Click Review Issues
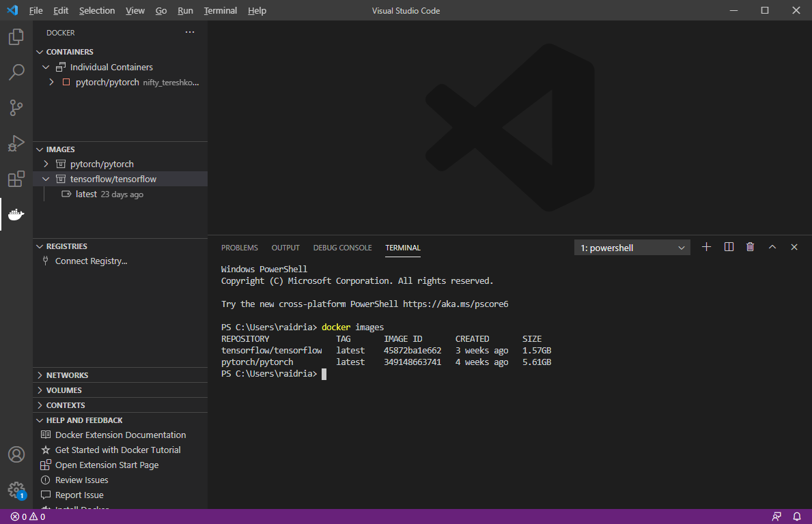This screenshot has width=812, height=524. (x=82, y=480)
